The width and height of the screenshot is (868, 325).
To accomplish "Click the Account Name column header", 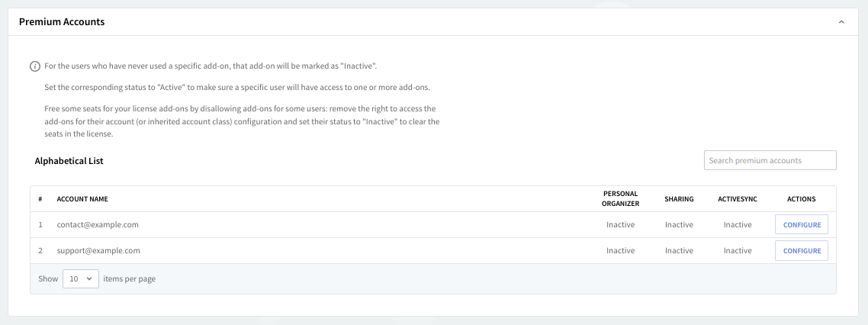I will [x=82, y=199].
